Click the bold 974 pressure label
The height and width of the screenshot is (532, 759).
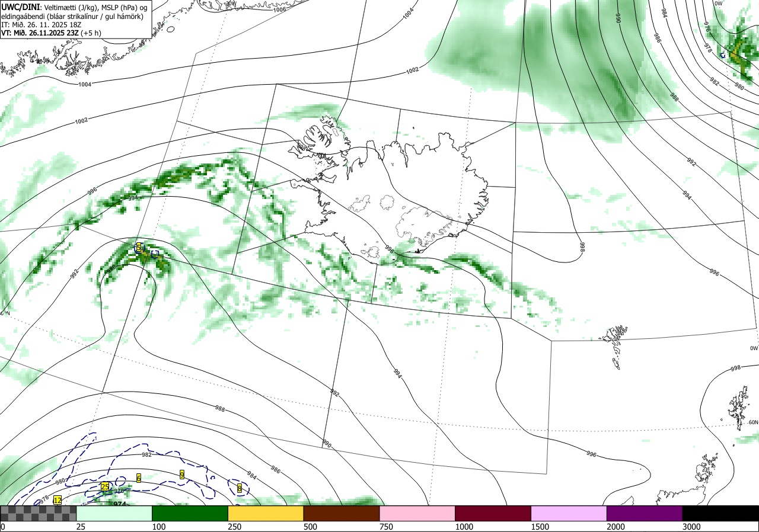click(x=120, y=503)
